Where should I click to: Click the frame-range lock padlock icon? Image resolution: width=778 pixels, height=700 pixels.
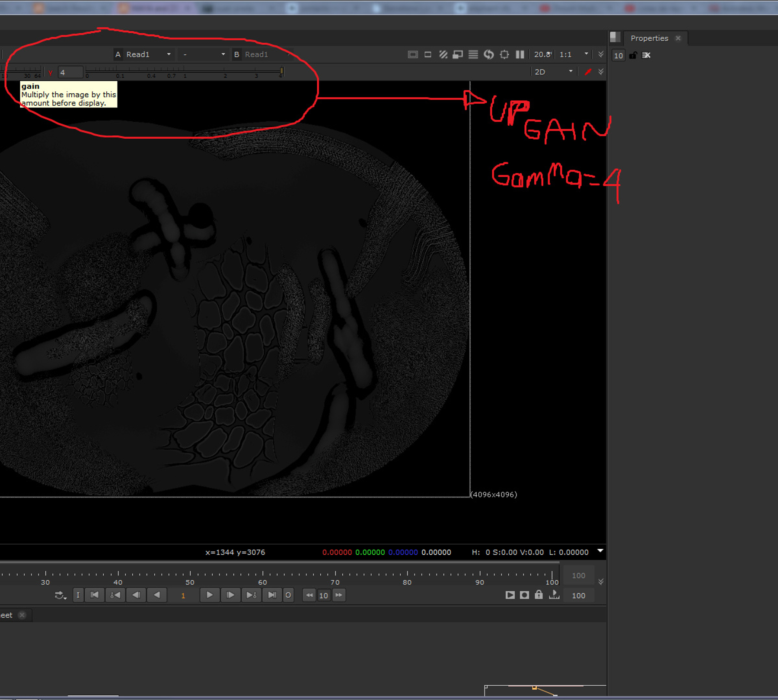539,595
